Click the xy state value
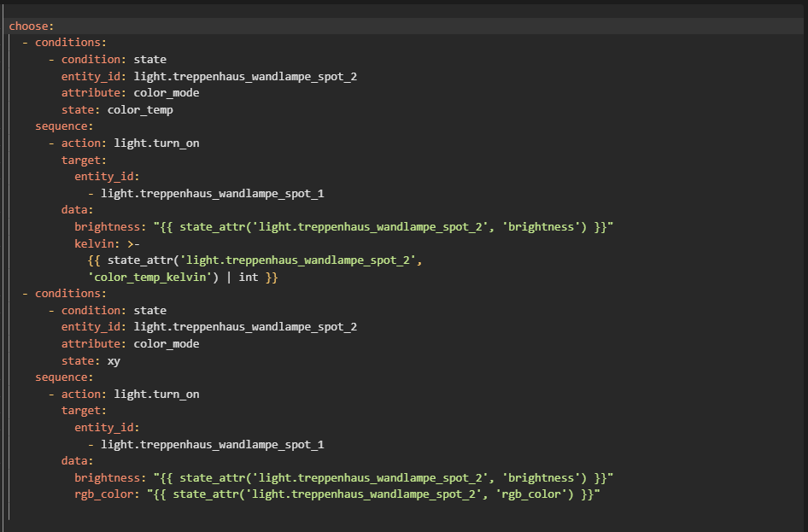The width and height of the screenshot is (808, 532). pos(114,361)
